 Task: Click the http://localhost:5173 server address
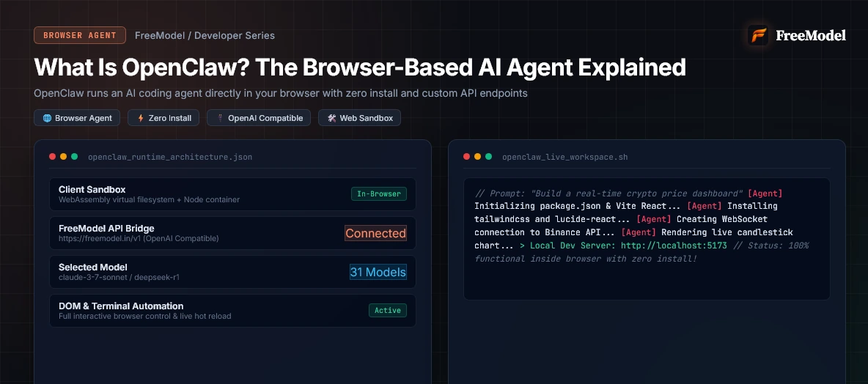pos(674,245)
